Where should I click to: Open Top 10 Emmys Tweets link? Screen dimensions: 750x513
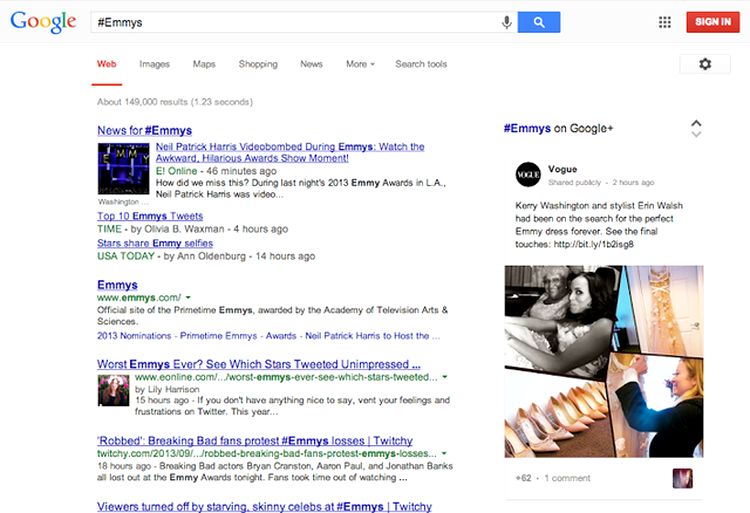coord(150,216)
